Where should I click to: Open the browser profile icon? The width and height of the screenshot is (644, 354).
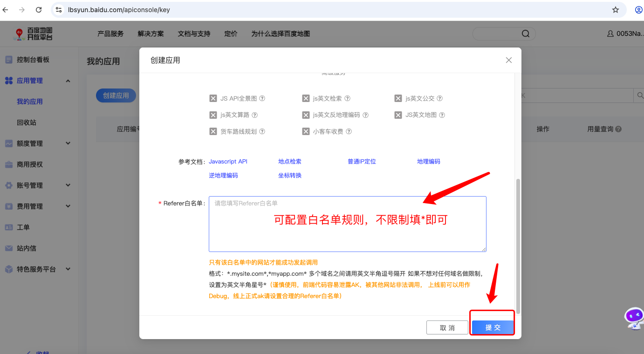click(638, 9)
